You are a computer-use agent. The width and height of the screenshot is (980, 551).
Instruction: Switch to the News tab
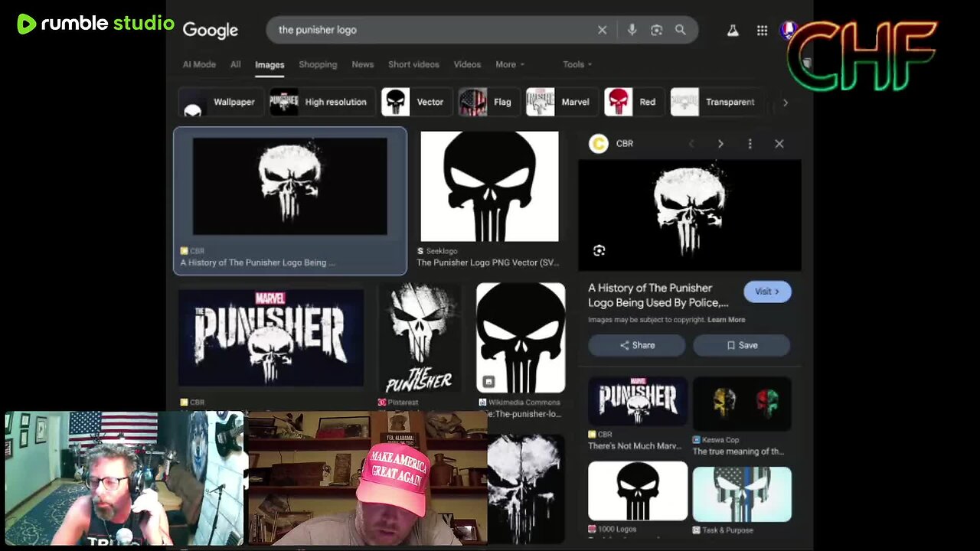pyautogui.click(x=363, y=64)
